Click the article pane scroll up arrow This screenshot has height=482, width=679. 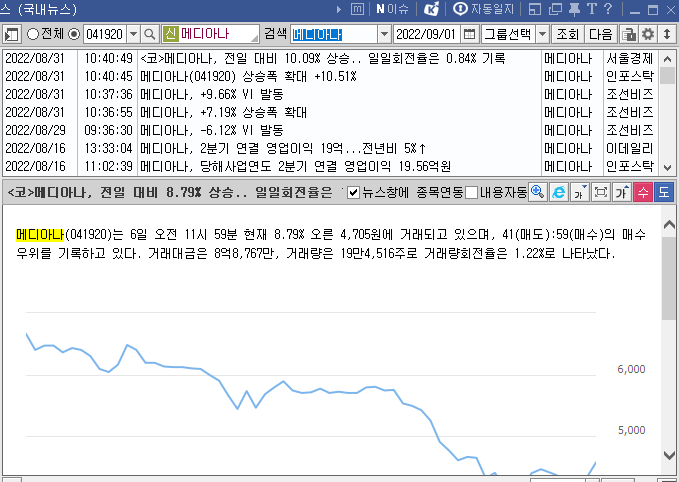(669, 224)
